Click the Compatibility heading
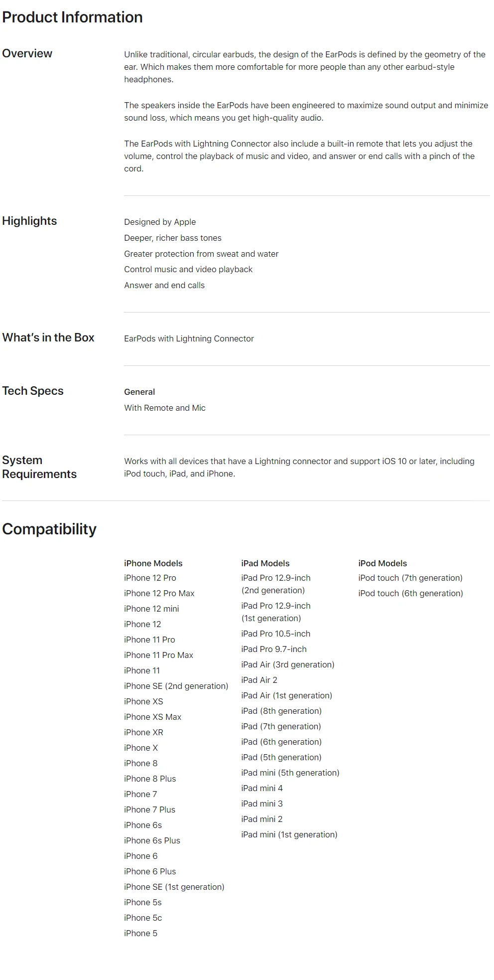 49,529
